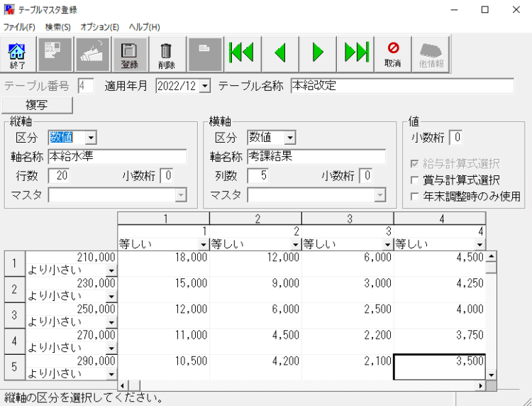Toggle the 年末調整時のみ使用 checkbox
Viewport: 532px width, 406px height.
click(x=414, y=196)
